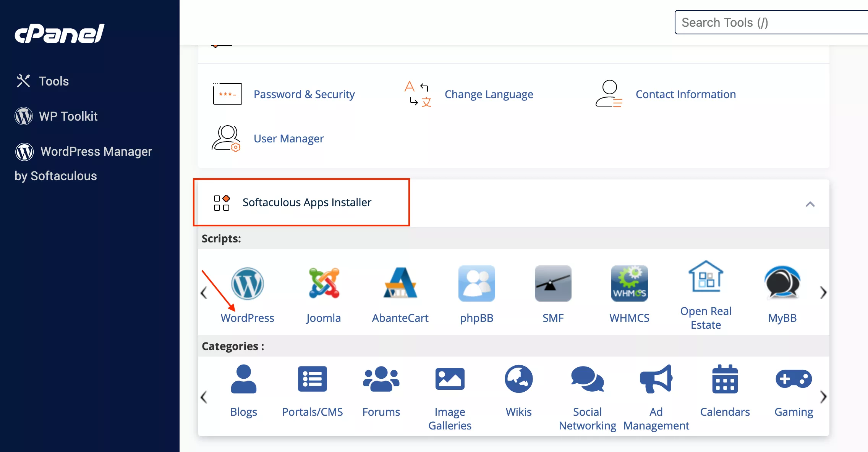Open the WHMCS text link

tap(630, 318)
